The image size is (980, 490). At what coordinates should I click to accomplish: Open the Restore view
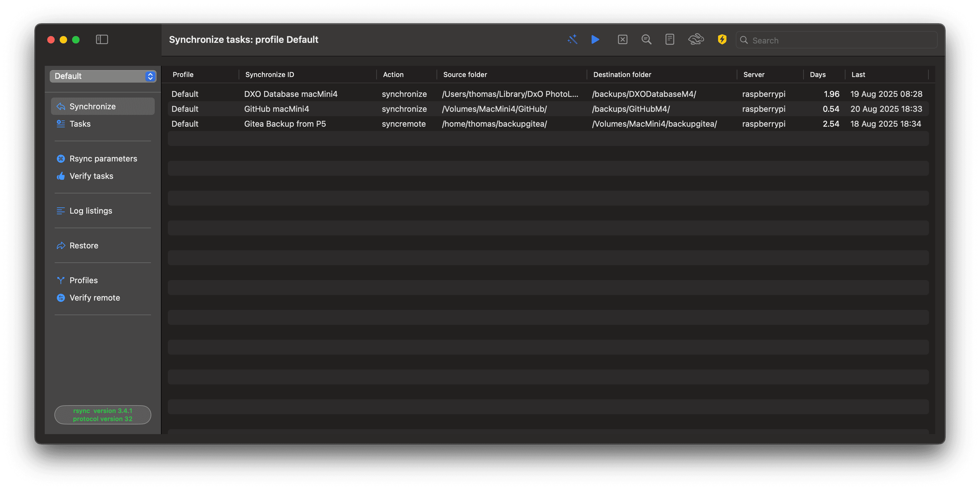click(84, 246)
